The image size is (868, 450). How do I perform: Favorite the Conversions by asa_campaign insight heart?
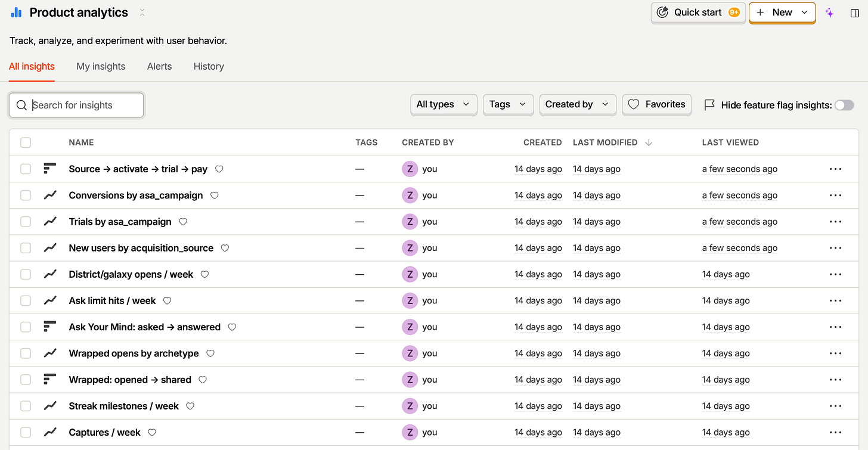[x=215, y=195]
